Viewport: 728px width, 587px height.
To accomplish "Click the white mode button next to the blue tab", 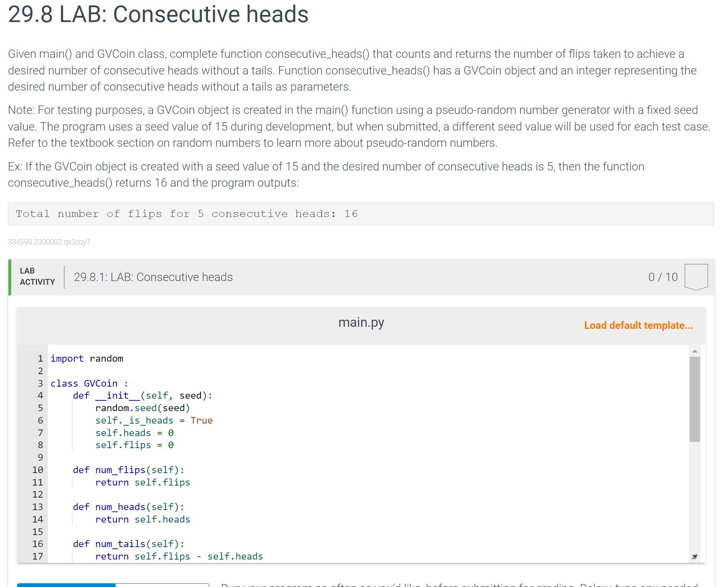I will [162, 584].
